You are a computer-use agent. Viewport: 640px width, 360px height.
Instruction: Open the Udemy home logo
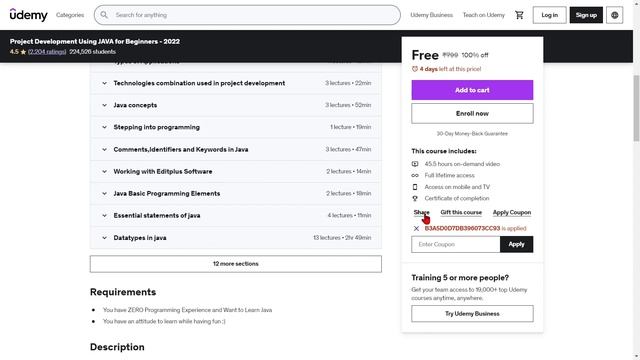coord(29,15)
